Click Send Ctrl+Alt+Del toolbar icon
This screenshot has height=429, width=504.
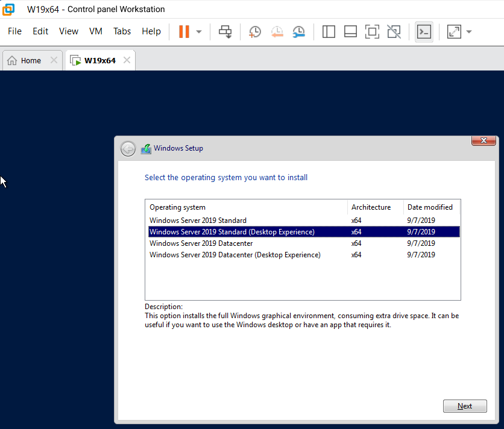pyautogui.click(x=225, y=31)
